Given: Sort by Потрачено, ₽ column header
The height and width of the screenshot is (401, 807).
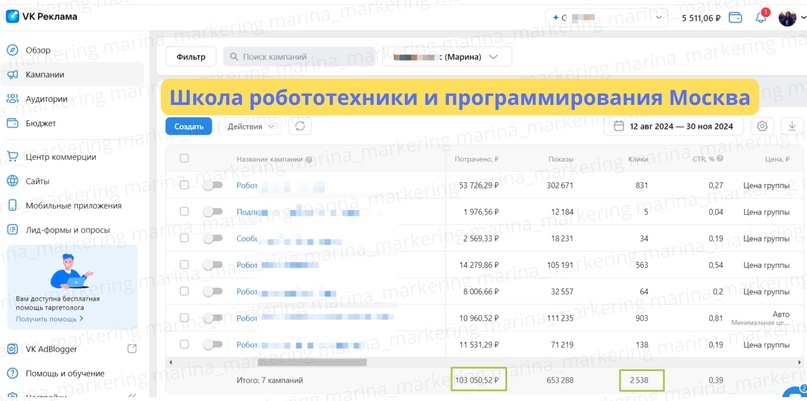Looking at the screenshot, I should 477,159.
